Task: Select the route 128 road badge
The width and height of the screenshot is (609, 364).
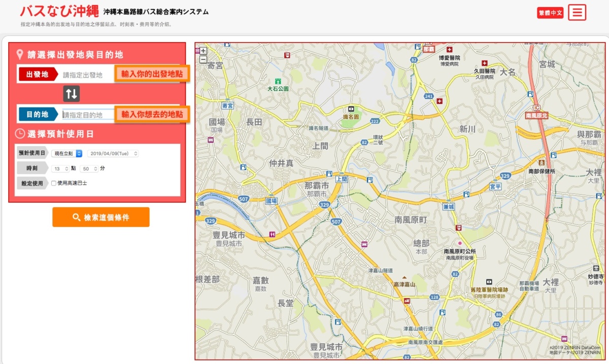Action: coord(434,297)
